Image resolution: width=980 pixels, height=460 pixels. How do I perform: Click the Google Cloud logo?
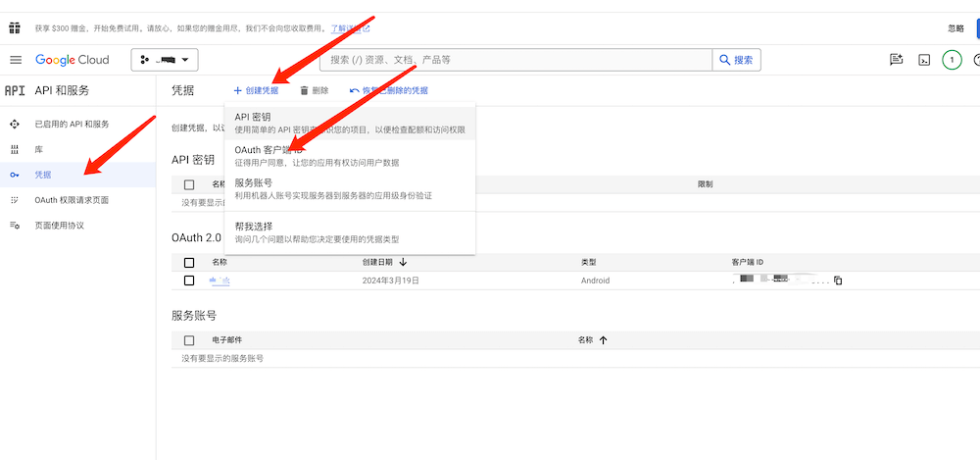point(73,60)
